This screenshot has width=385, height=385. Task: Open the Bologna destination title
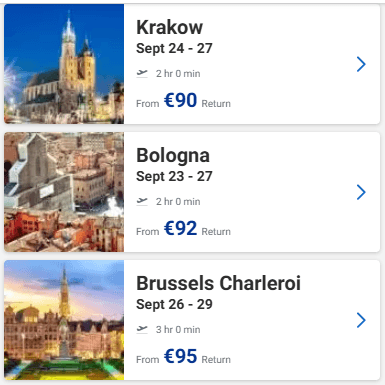[173, 155]
